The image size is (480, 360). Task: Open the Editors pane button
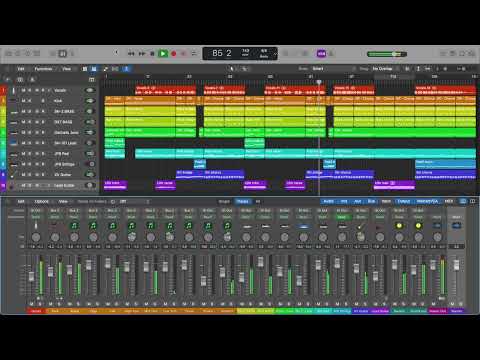point(72,53)
